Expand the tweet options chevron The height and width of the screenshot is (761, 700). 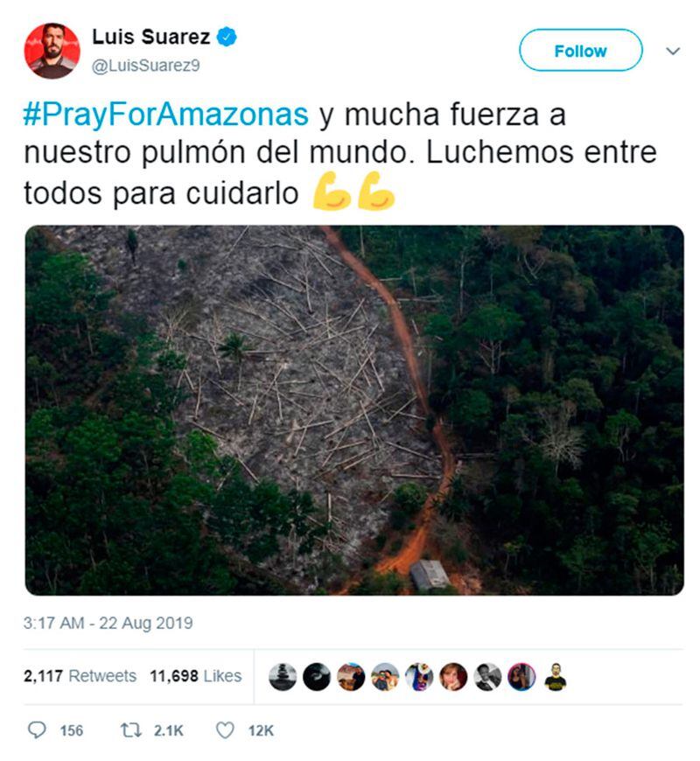[673, 51]
